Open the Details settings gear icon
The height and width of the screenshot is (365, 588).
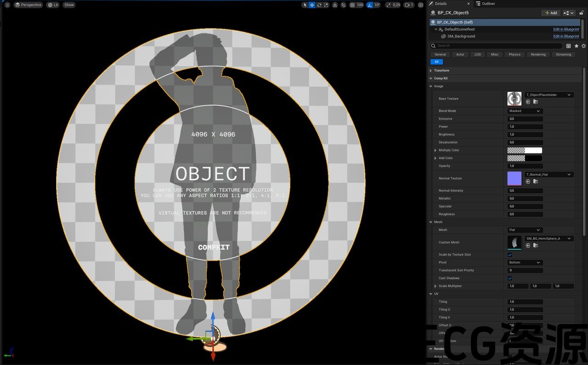point(583,46)
